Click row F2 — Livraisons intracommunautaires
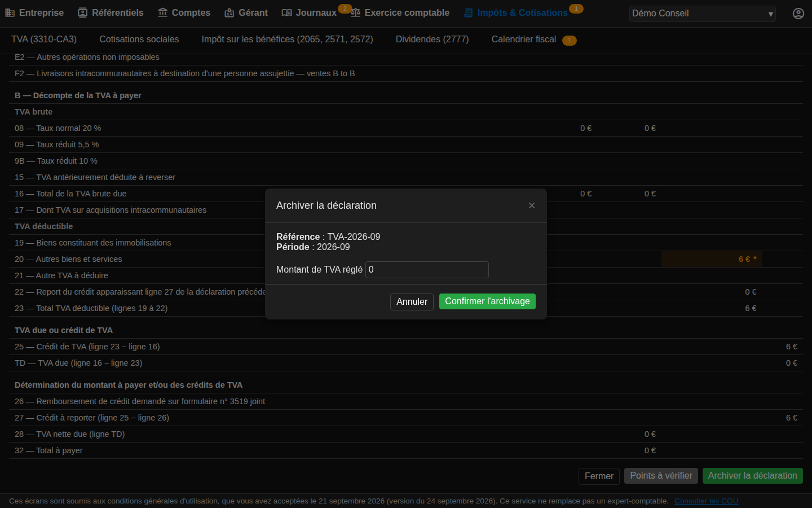Viewport: 812px width, 508px height. click(406, 73)
